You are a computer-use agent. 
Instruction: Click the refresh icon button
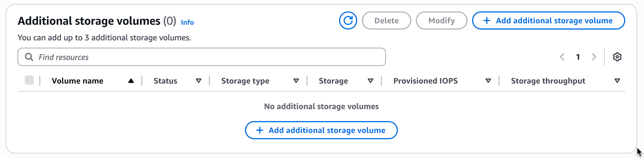pyautogui.click(x=348, y=20)
